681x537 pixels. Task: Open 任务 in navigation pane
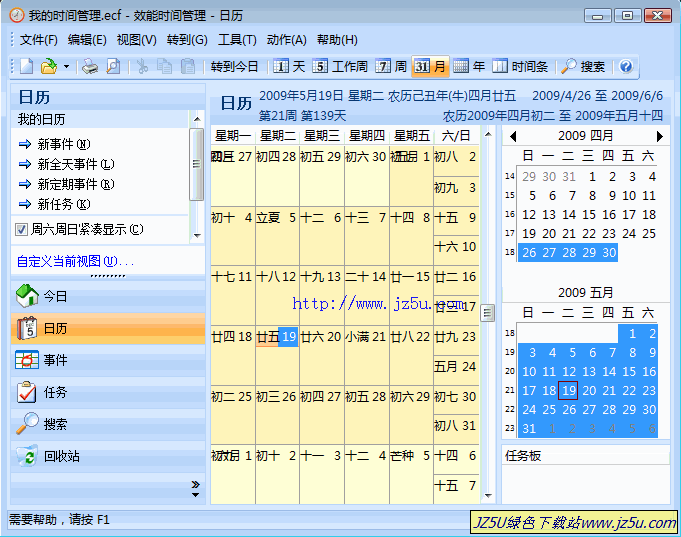coord(108,392)
